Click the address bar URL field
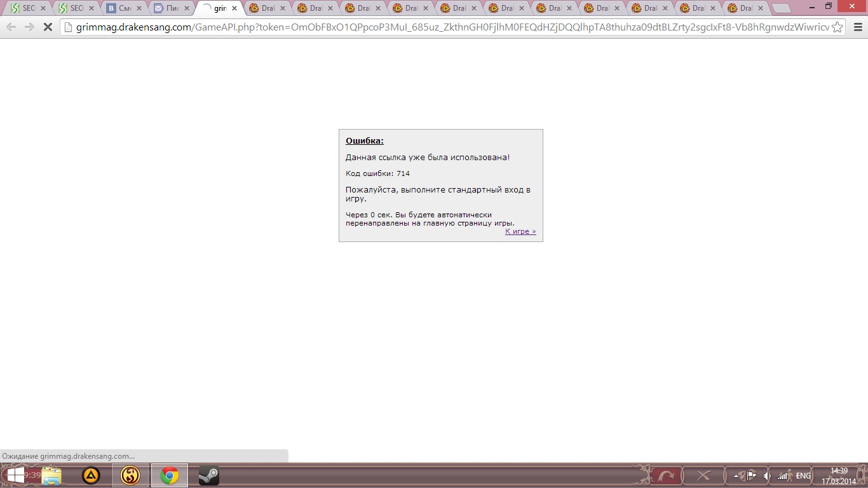The image size is (868, 488). coord(445,27)
